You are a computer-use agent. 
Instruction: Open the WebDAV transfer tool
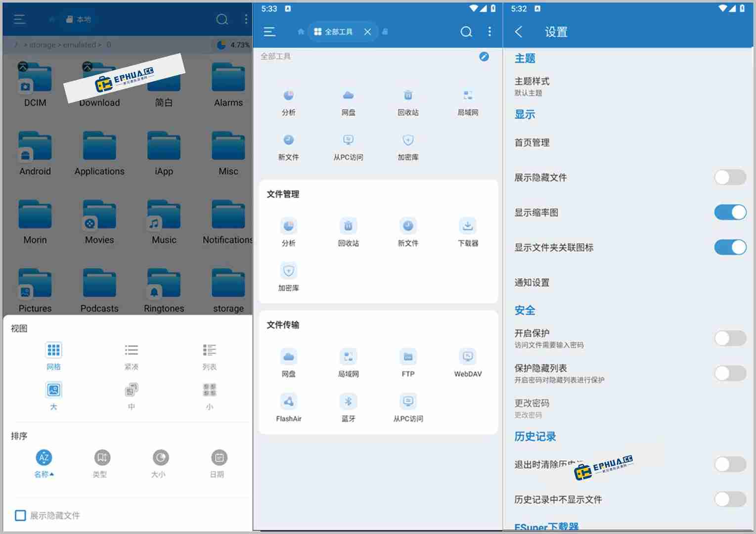point(467,362)
